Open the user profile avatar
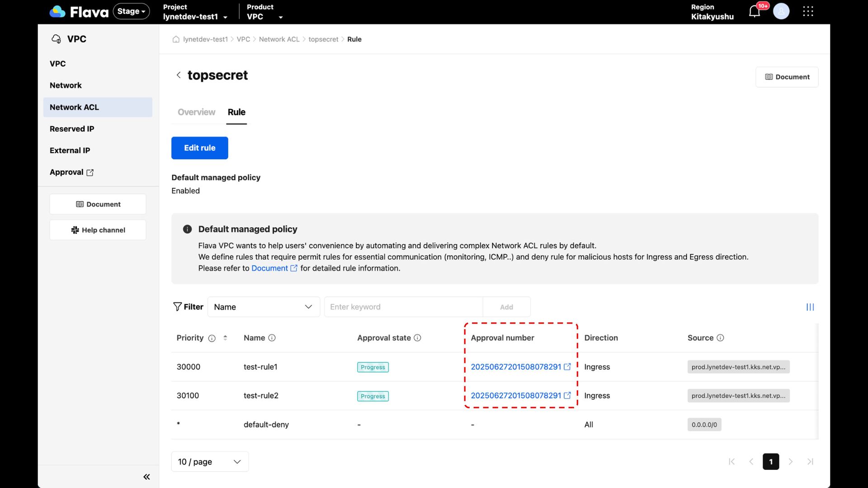This screenshot has width=868, height=488. coord(781,11)
